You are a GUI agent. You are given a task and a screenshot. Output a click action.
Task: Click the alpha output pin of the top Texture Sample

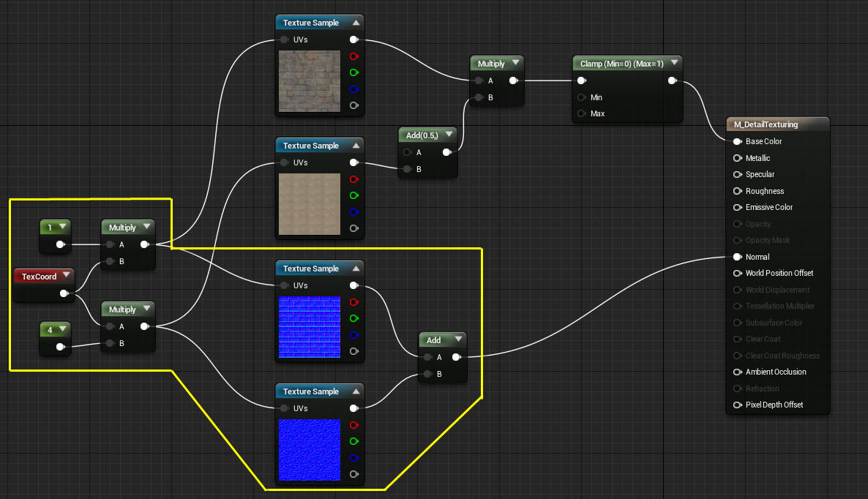[354, 105]
